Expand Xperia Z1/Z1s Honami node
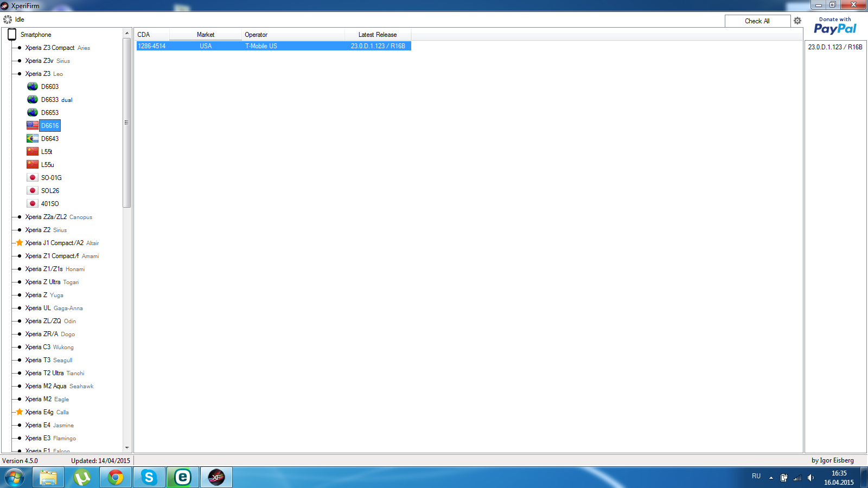The width and height of the screenshot is (868, 488). 20,269
